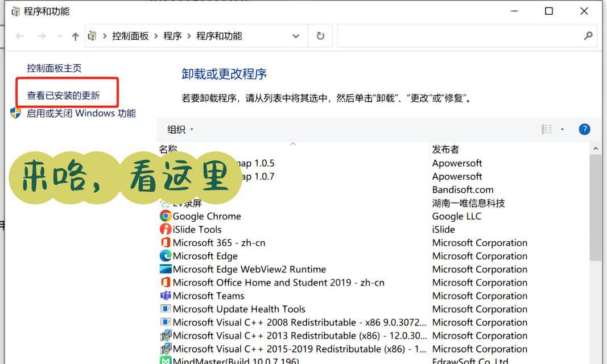The height and width of the screenshot is (364, 607).
Task: Select Visual C++ 2015-2019 Redistributable name
Action: pos(299,349)
